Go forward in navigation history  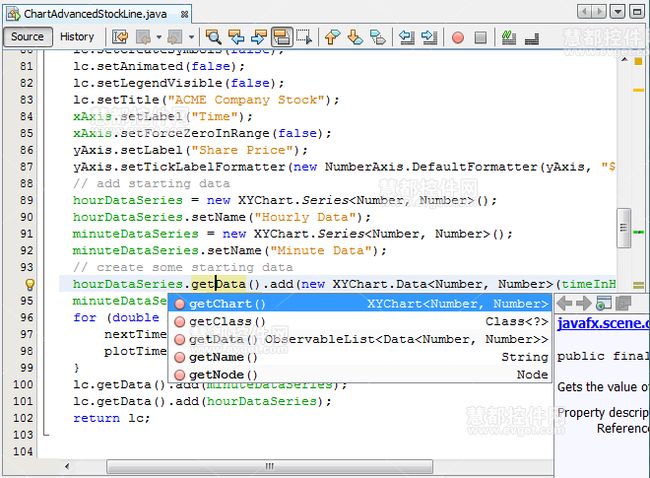(x=175, y=37)
